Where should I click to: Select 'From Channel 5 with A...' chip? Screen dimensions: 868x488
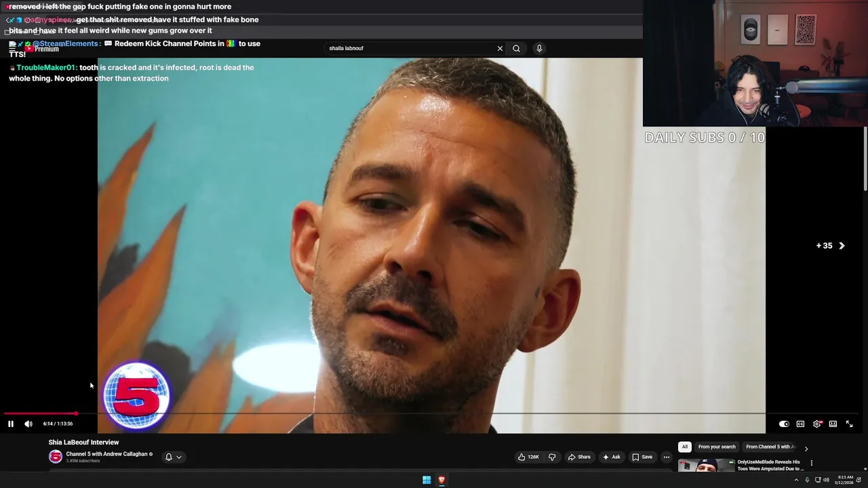pos(770,447)
